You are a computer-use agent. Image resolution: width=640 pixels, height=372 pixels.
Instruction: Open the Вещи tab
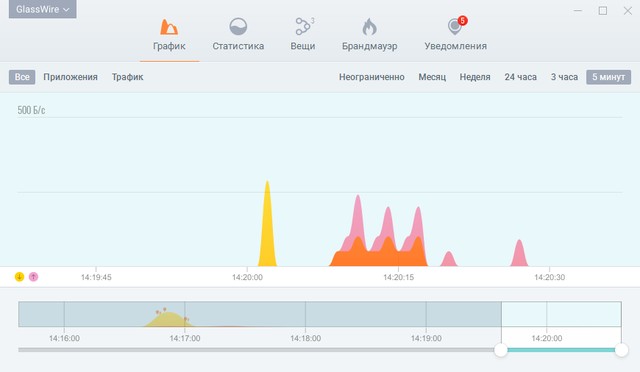coord(303,36)
